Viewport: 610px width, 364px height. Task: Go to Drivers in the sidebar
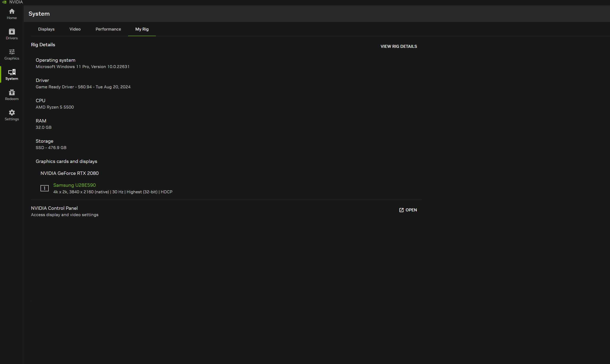tap(12, 34)
